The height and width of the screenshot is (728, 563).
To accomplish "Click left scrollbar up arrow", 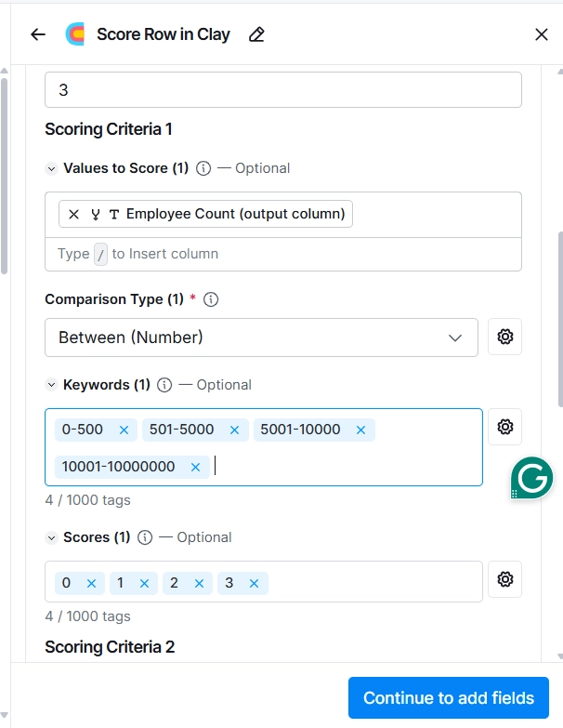I will [4, 71].
